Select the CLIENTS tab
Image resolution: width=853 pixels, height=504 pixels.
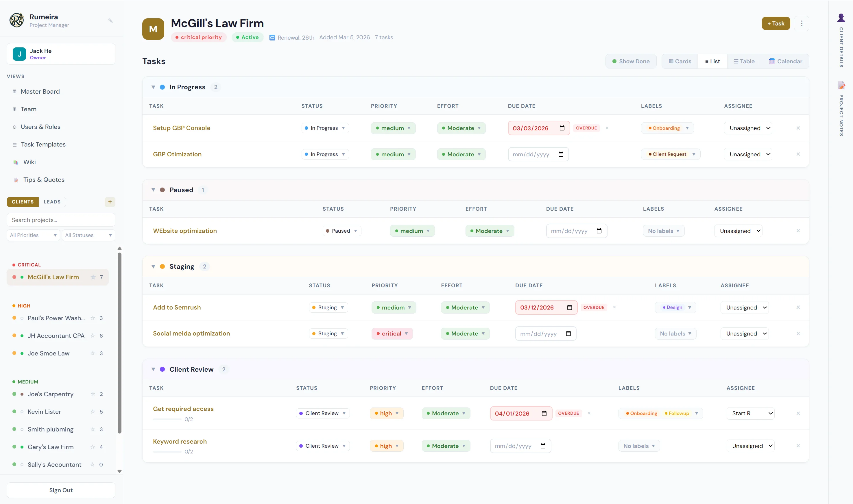click(x=23, y=202)
